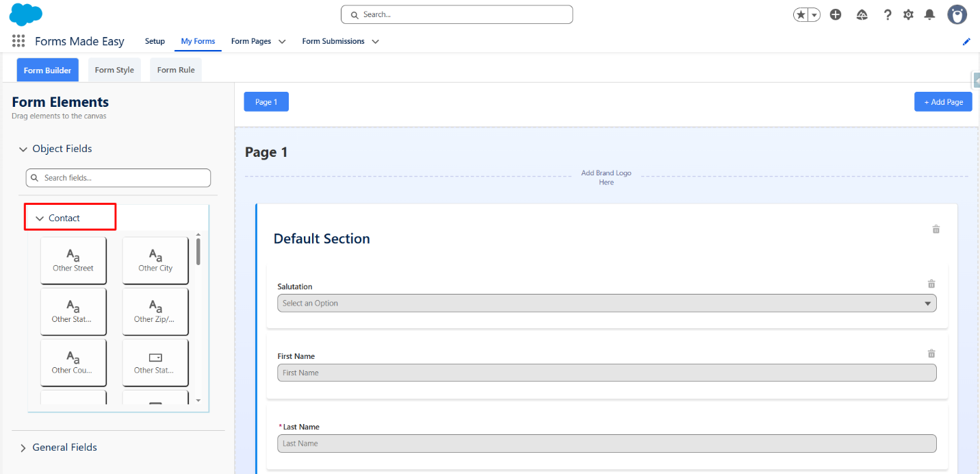Click the + Add Page button
980x474 pixels.
[x=943, y=102]
